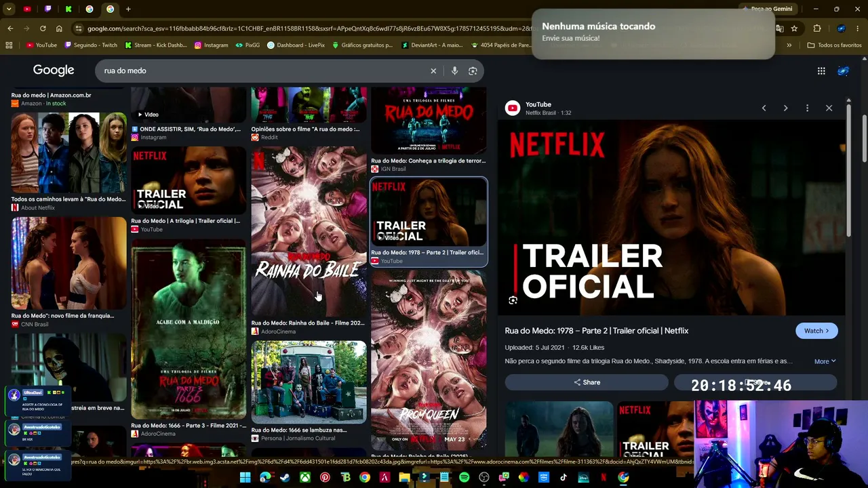Open a new browser tab

(128, 9)
